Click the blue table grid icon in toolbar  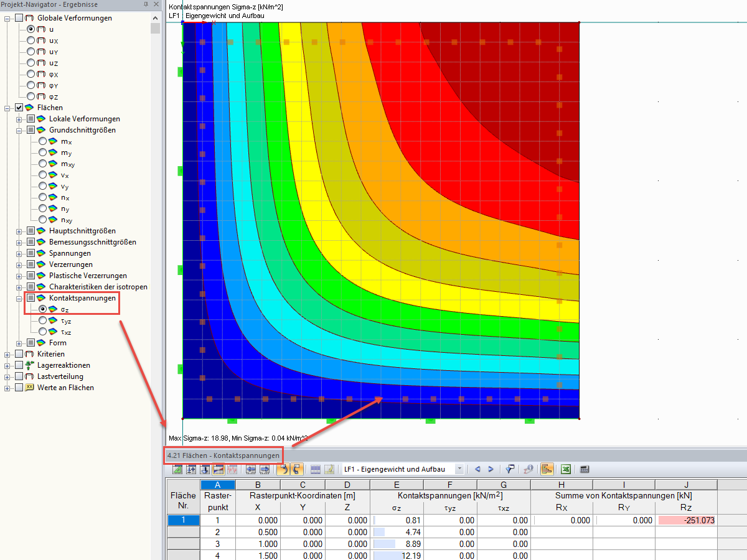316,469
